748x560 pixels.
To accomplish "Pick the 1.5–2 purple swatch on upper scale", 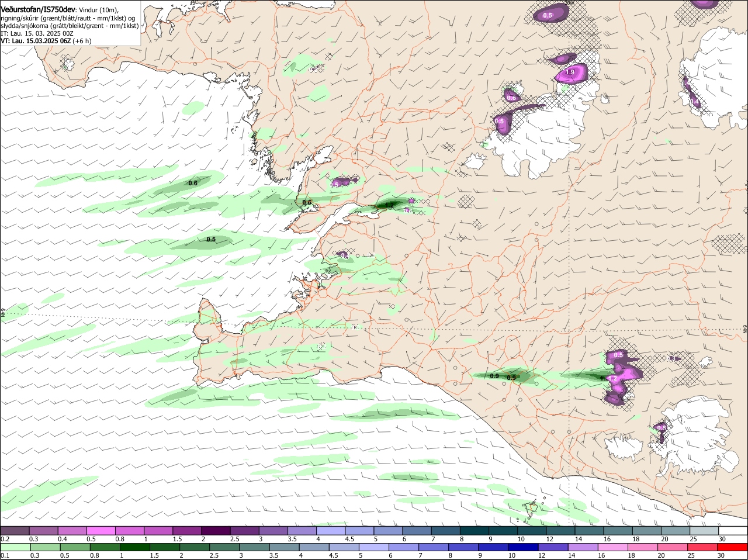I will point(186,530).
